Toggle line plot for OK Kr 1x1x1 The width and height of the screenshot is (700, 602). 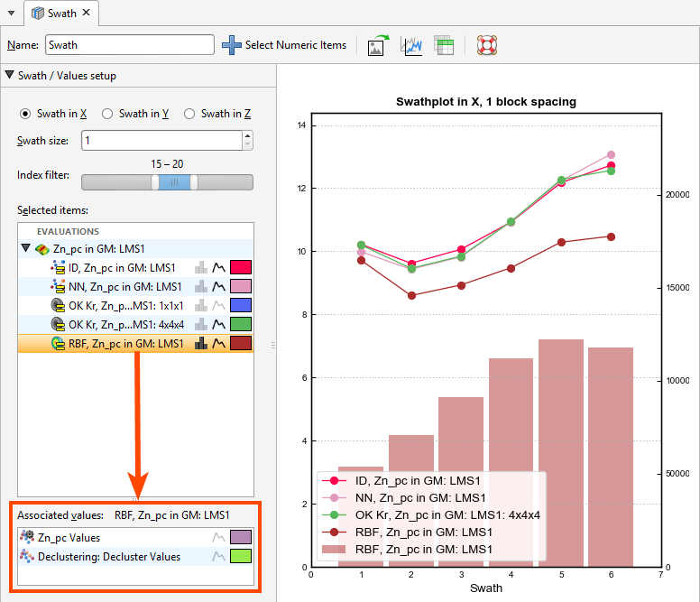(218, 305)
